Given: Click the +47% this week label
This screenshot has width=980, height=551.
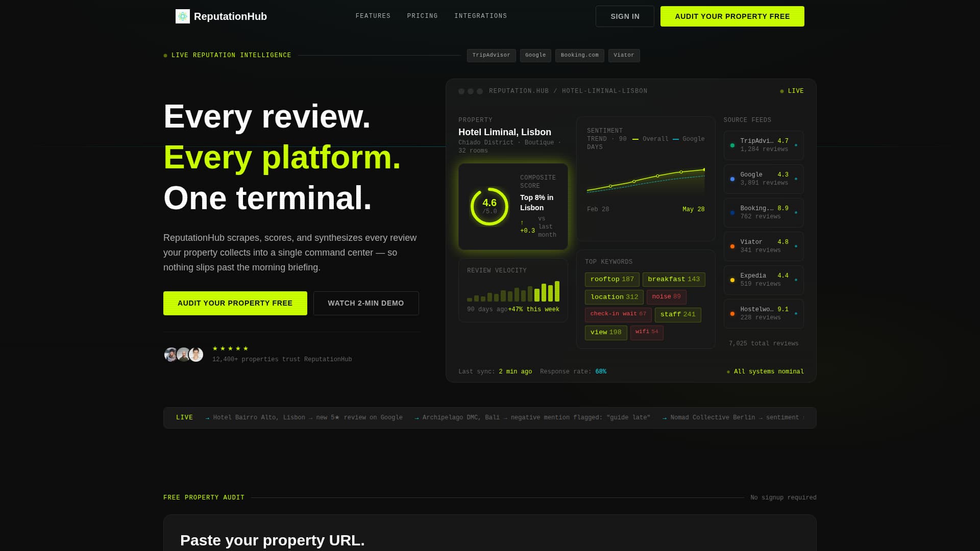Looking at the screenshot, I should pos(534,310).
